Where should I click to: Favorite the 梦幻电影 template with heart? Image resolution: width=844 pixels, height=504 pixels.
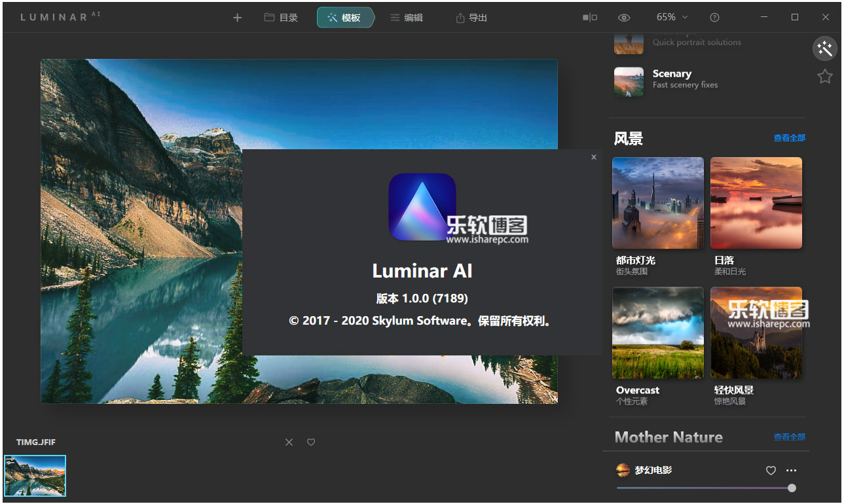tap(771, 471)
